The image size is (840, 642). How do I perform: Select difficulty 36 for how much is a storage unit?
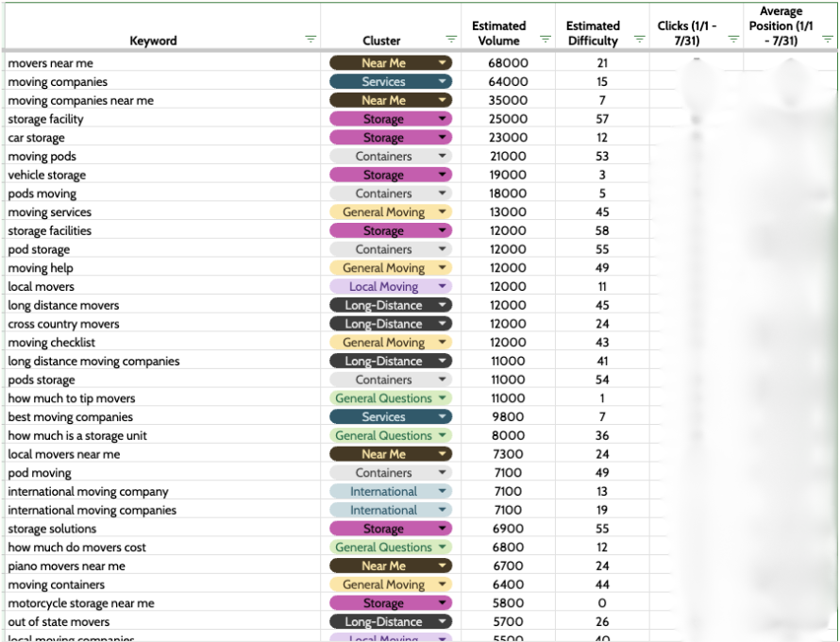click(603, 435)
